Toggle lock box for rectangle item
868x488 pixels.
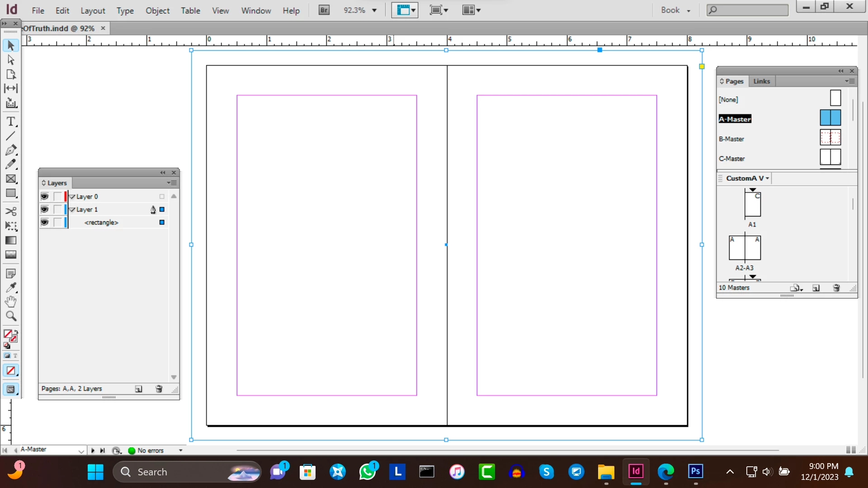coord(57,222)
